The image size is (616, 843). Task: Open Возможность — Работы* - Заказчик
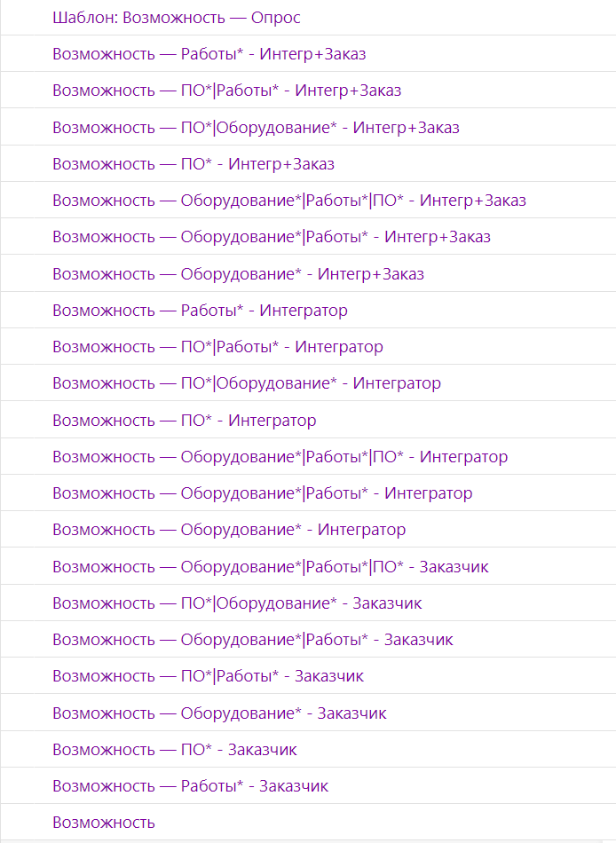[191, 786]
